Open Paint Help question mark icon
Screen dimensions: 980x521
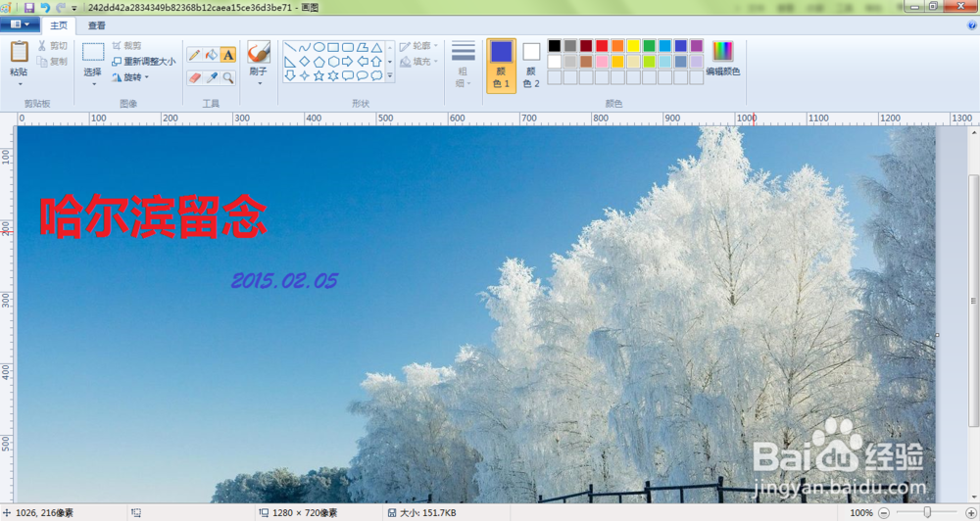pos(972,25)
